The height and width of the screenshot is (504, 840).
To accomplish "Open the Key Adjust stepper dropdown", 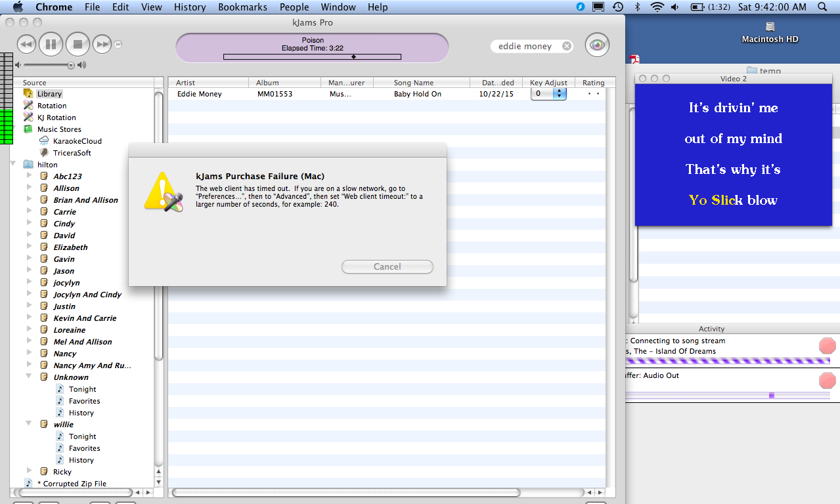I will (559, 94).
